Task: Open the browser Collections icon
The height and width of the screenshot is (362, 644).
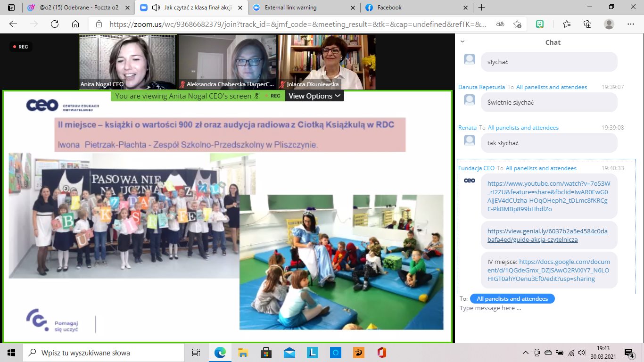Action: click(587, 25)
